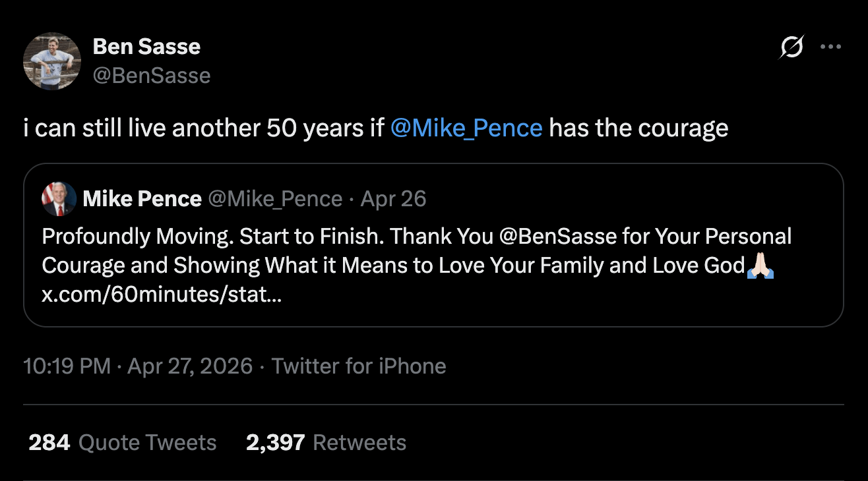Click the Mike Pence name in quoted tweet
Screen dimensions: 868x481
point(142,198)
